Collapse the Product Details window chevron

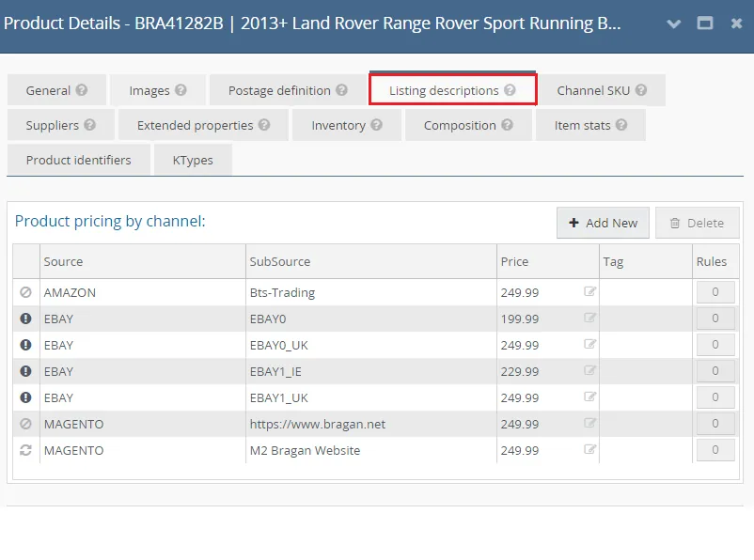pyautogui.click(x=674, y=23)
